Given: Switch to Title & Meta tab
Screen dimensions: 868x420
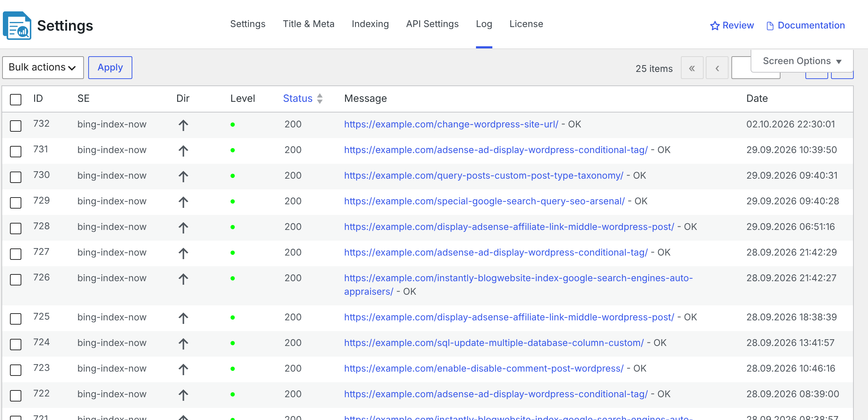Looking at the screenshot, I should click(x=308, y=24).
